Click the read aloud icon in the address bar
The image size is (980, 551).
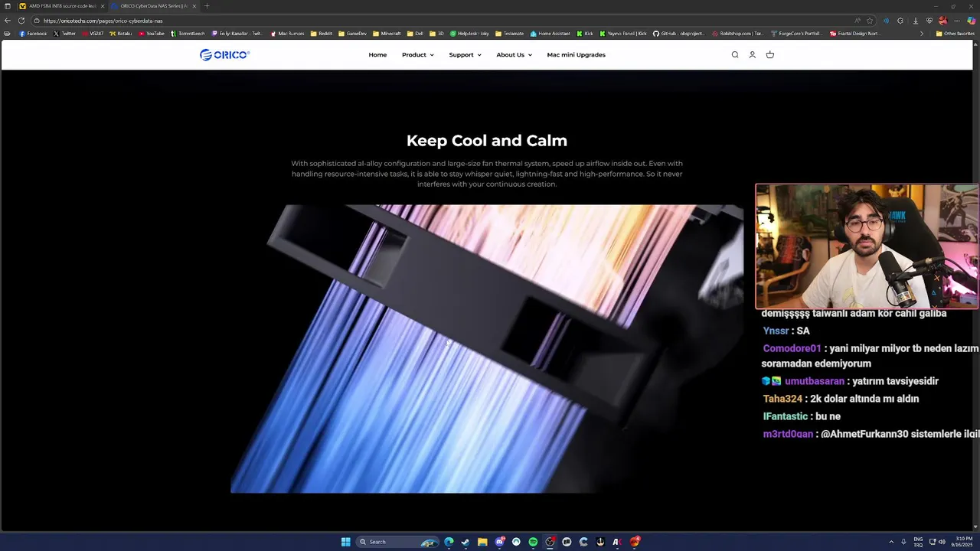[x=857, y=21]
